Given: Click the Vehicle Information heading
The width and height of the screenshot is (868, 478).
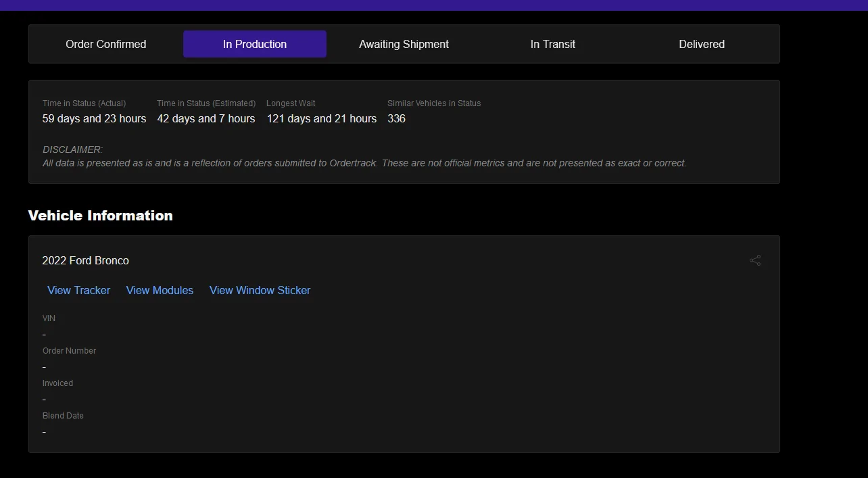Looking at the screenshot, I should click(101, 216).
